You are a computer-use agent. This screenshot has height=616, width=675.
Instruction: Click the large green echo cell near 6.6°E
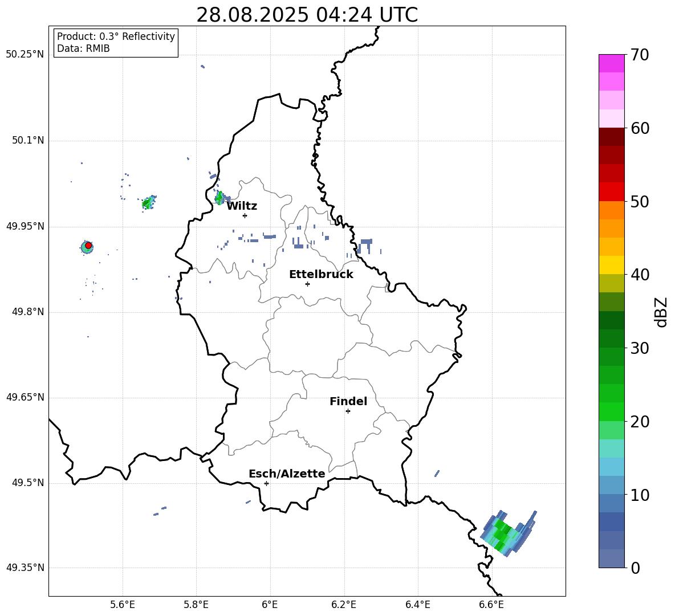pyautogui.click(x=502, y=535)
